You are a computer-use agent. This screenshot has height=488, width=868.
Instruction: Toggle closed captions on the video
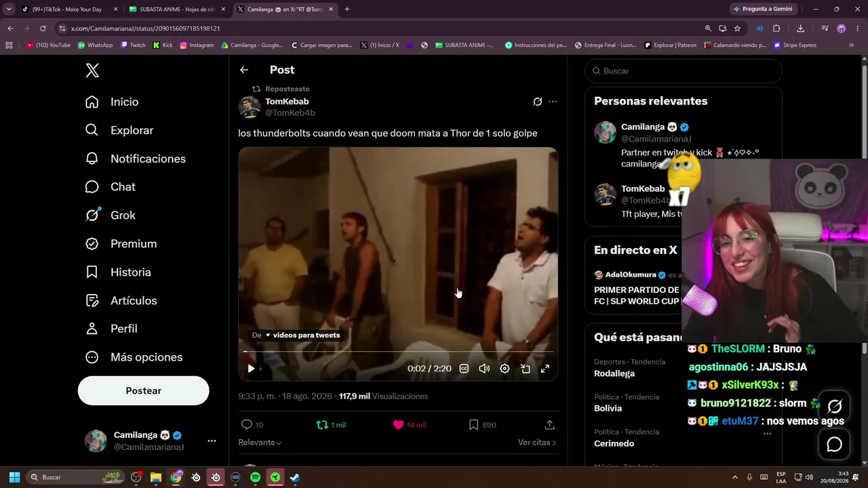coord(464,369)
